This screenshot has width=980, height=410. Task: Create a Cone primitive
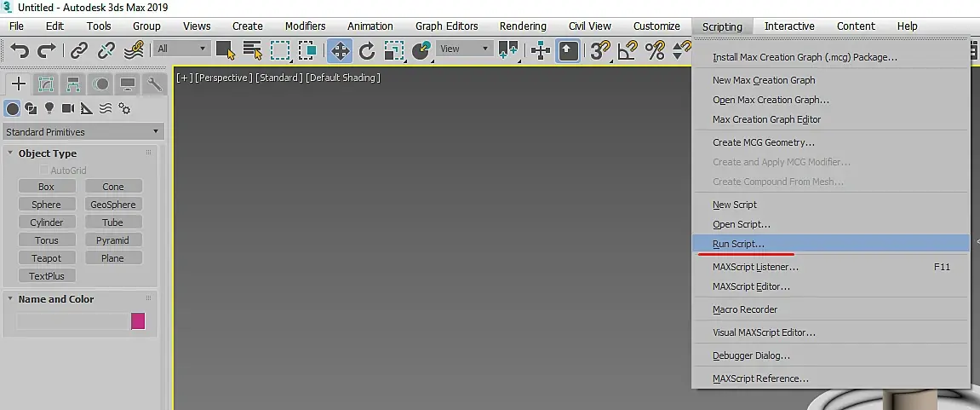tap(113, 187)
